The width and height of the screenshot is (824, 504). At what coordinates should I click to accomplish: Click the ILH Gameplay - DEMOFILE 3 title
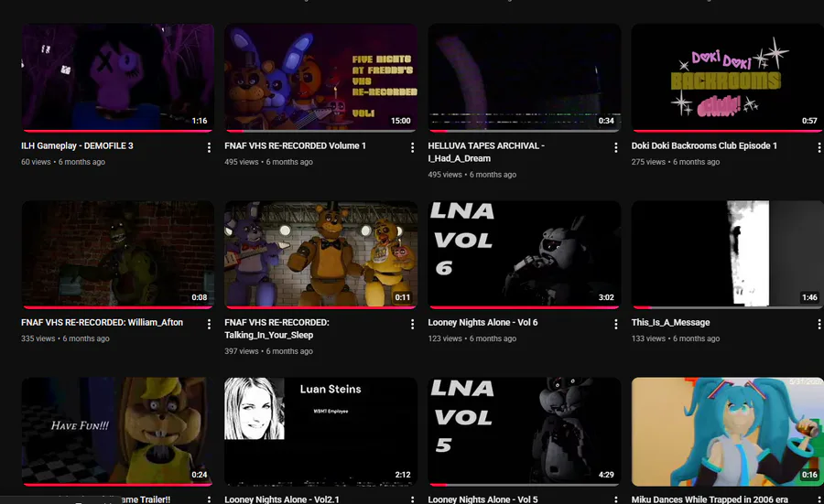coord(77,146)
